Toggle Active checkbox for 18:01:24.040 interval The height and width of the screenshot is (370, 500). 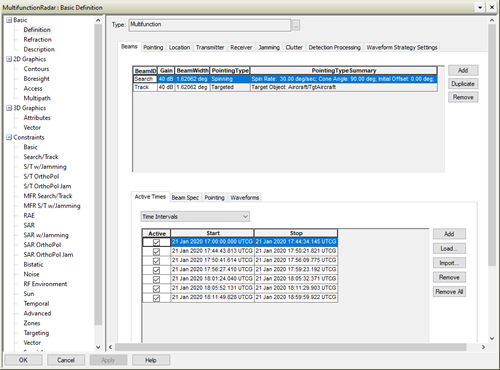pos(156,280)
